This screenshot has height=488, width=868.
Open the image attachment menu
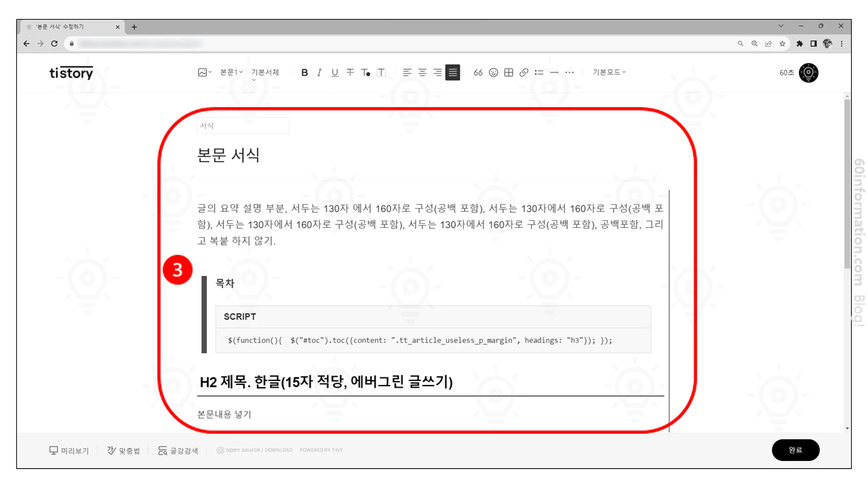pyautogui.click(x=204, y=73)
